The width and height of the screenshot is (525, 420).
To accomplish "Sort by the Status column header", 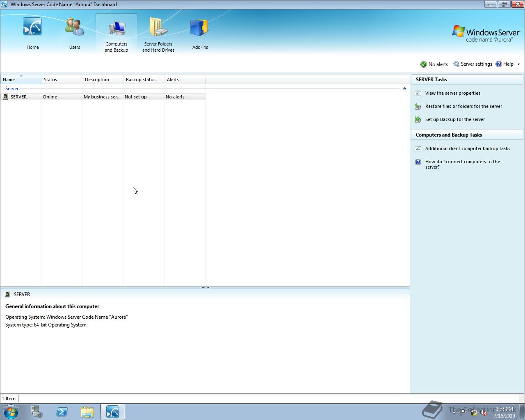I will tap(62, 80).
